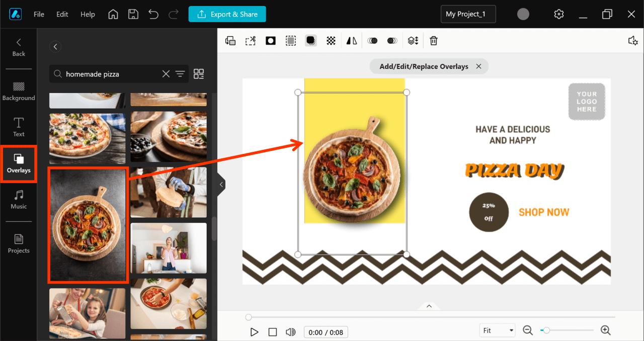Adjust layer order with the layers icon
The width and height of the screenshot is (644, 341).
(413, 40)
